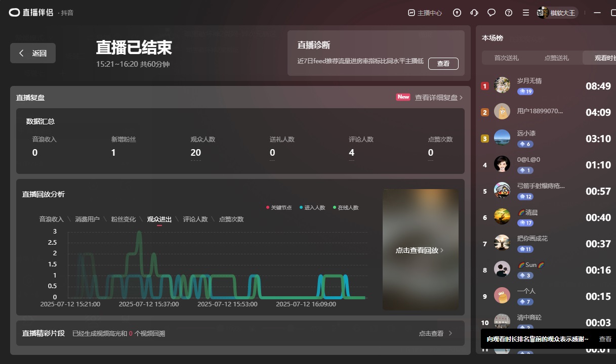Open replay thumbnail 点击查看回放
Image resolution: width=616 pixels, height=364 pixels.
pyautogui.click(x=421, y=250)
